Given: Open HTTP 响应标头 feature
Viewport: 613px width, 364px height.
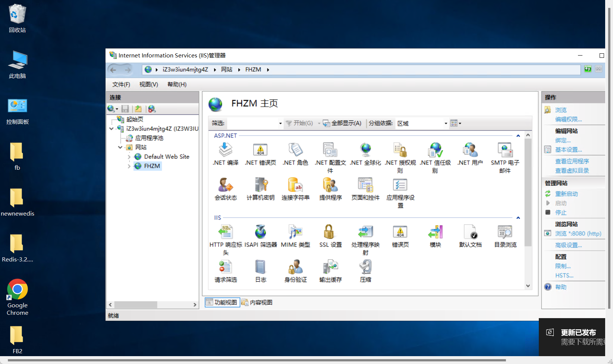Looking at the screenshot, I should (226, 240).
